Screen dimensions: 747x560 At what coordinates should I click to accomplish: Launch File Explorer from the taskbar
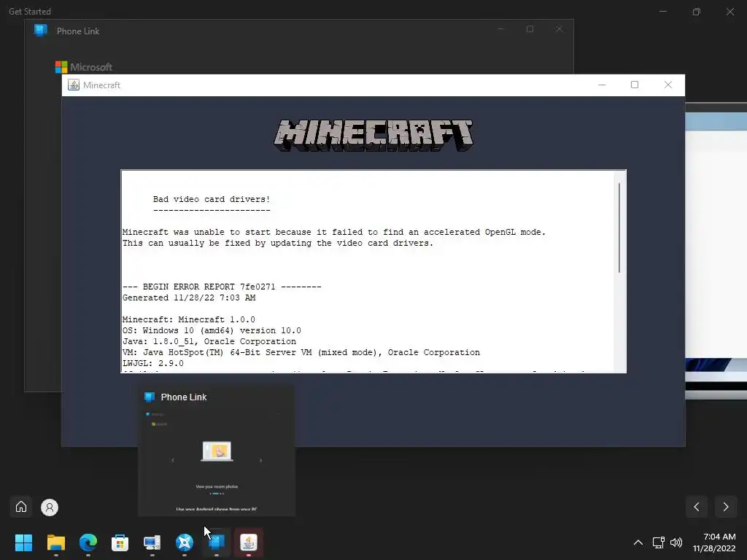coord(55,542)
